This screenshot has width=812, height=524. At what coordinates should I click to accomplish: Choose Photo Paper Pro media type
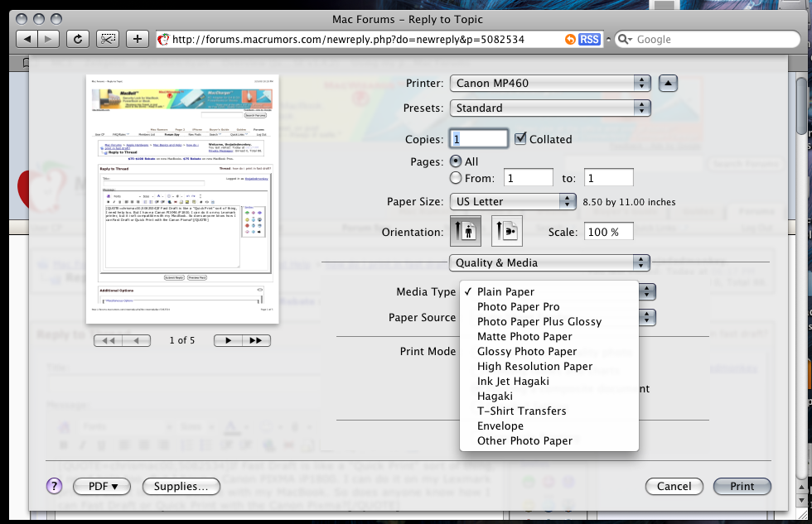pos(549,307)
